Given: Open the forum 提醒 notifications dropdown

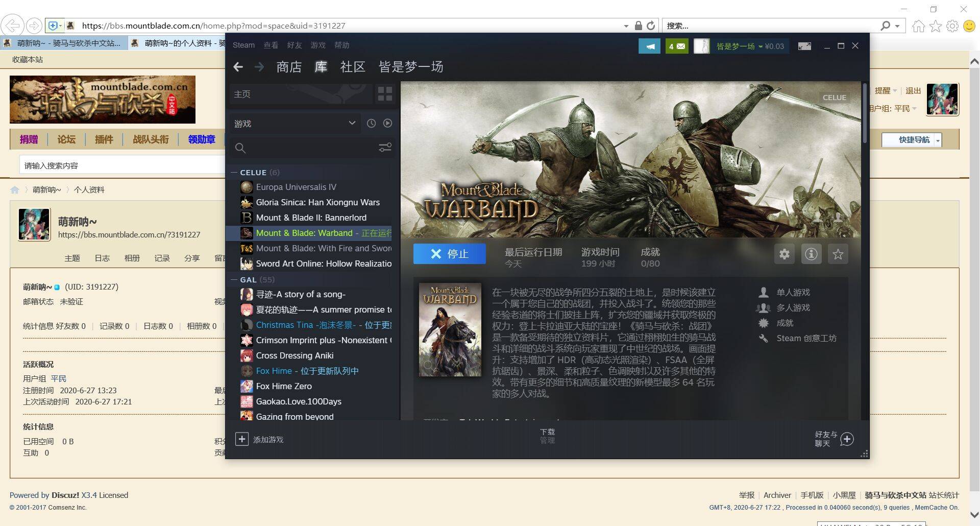Looking at the screenshot, I should click(x=886, y=90).
